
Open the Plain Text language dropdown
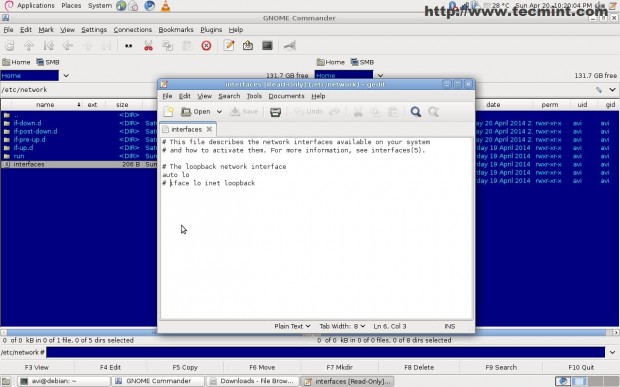pyautogui.click(x=292, y=326)
